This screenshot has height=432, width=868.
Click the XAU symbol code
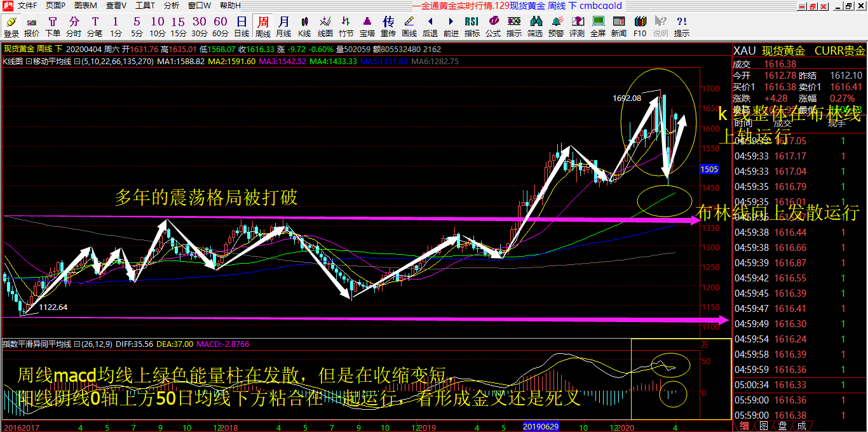(745, 51)
